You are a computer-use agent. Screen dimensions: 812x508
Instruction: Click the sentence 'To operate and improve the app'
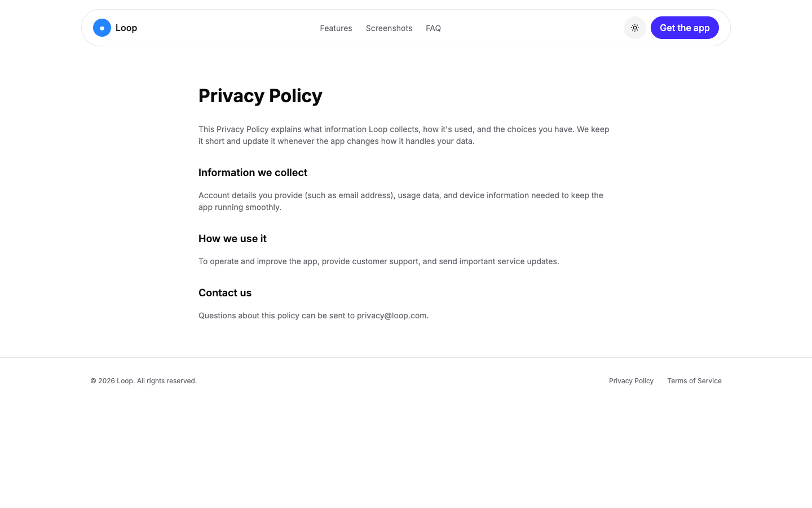click(379, 261)
